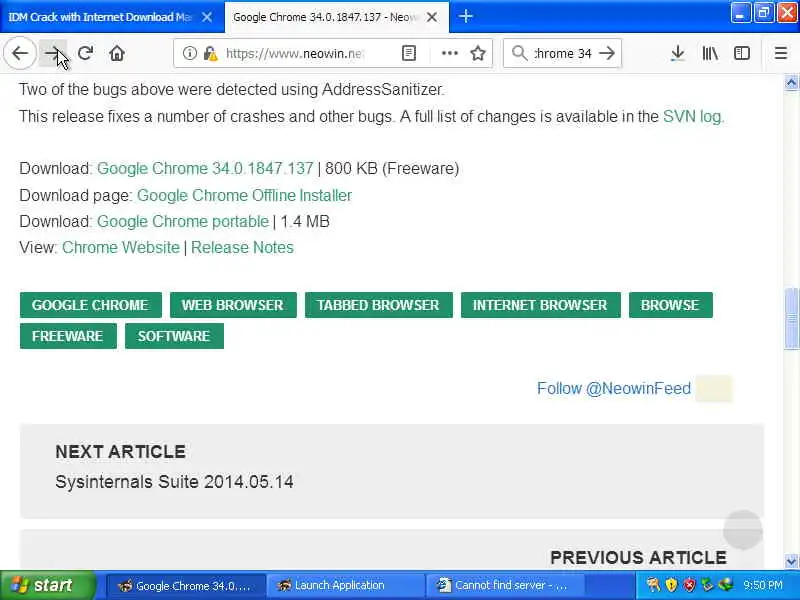
Task: Select the WEB BROWSER tag
Action: tap(233, 305)
